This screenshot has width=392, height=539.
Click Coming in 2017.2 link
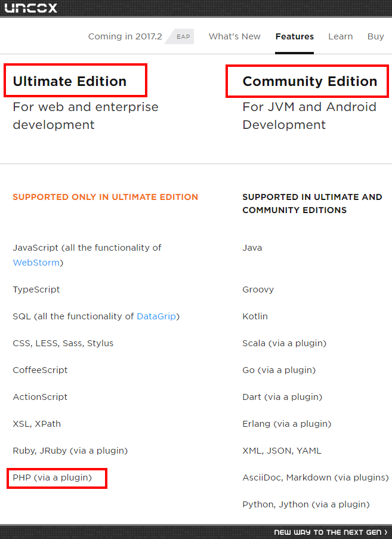(x=125, y=36)
